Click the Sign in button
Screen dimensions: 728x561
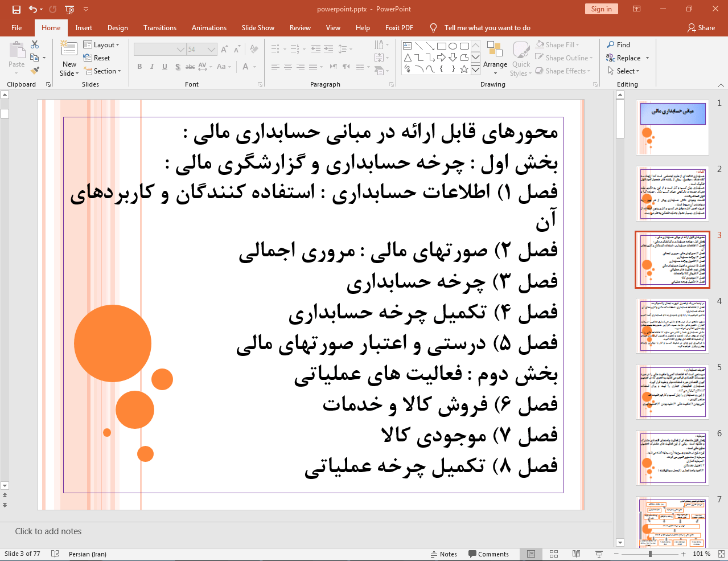[x=601, y=9]
